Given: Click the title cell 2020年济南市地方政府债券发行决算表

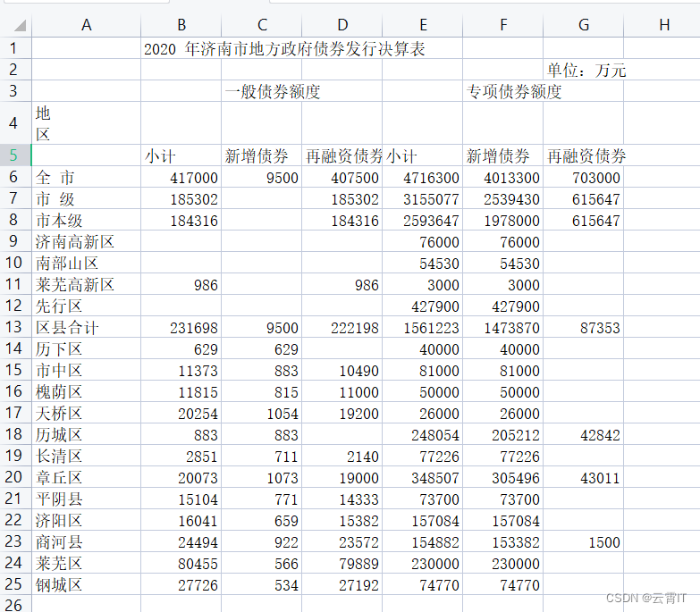Looking at the screenshot, I should (284, 48).
